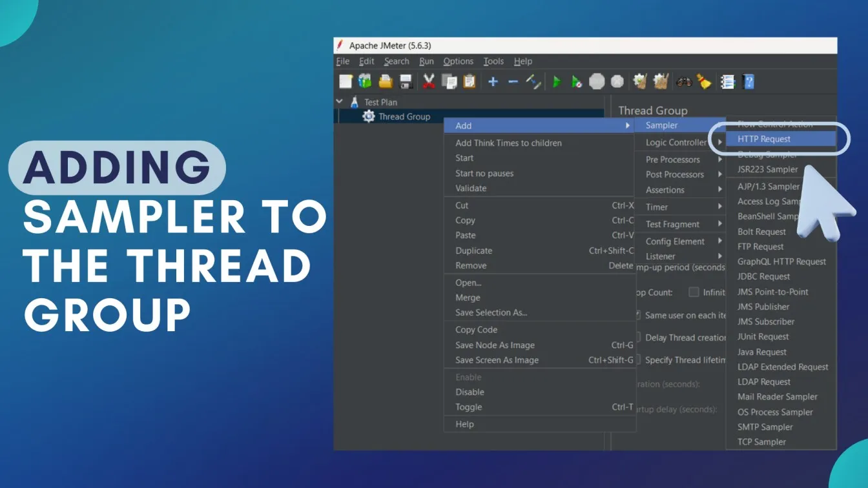Choose Merge in the context menu

click(539, 298)
